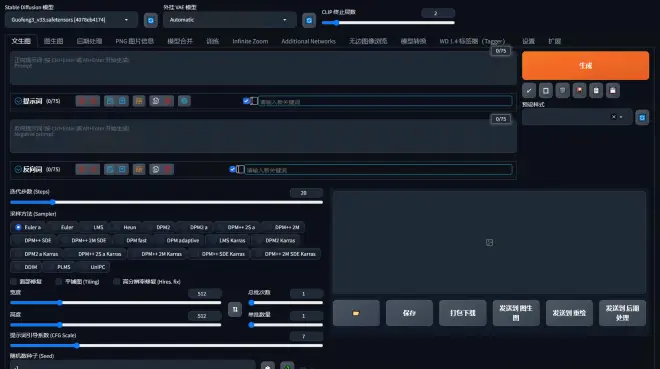660x369 pixels.
Task: Refresh the VAE model list
Action: coord(309,20)
